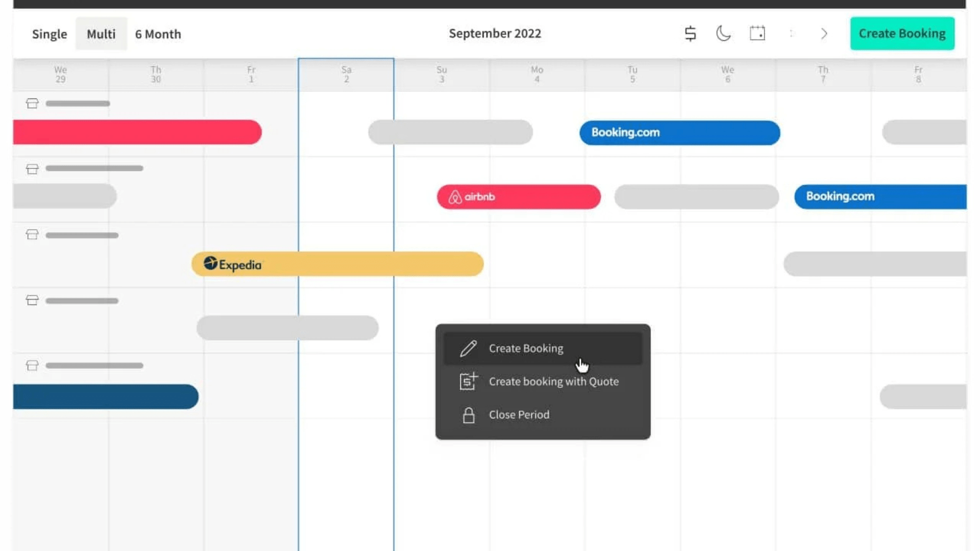
Task: Open the yellow Expedia booking bar
Action: click(x=337, y=264)
